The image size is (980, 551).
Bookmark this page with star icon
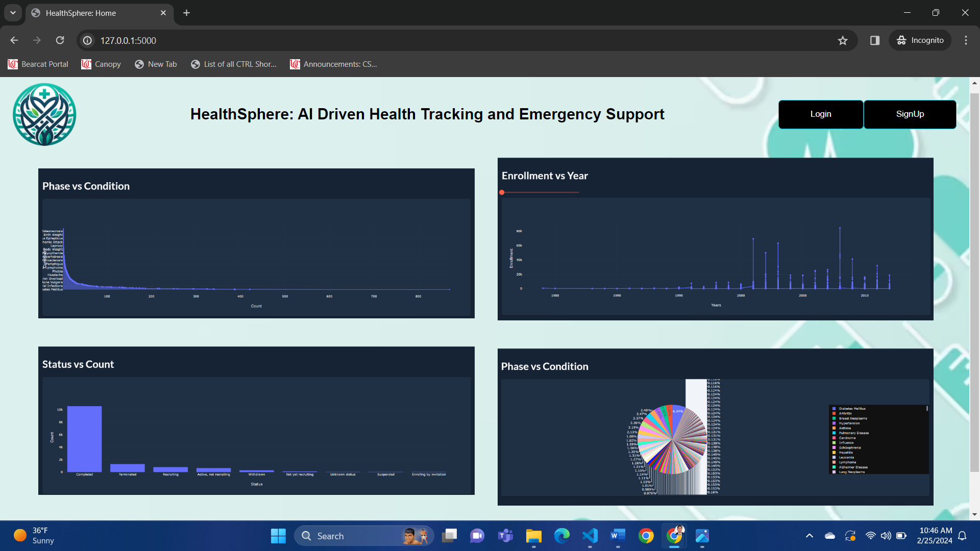point(843,40)
